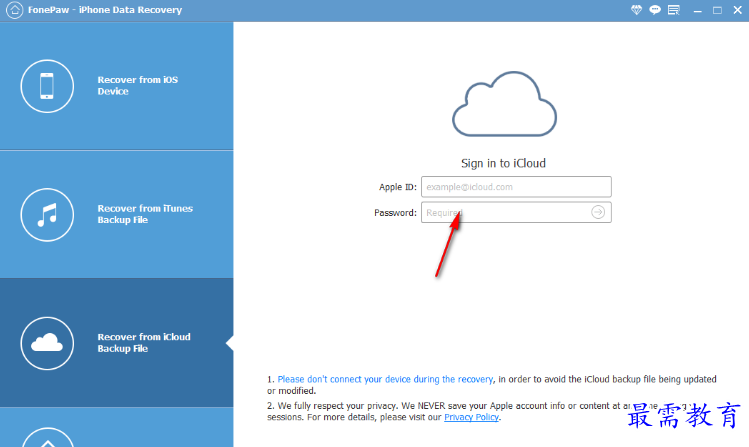Open the diamond purchase icon

636,10
